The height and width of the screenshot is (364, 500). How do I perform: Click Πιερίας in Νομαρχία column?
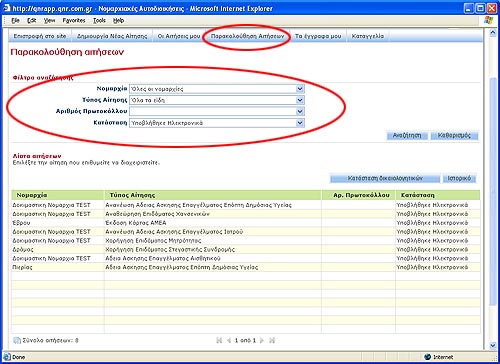(22, 267)
